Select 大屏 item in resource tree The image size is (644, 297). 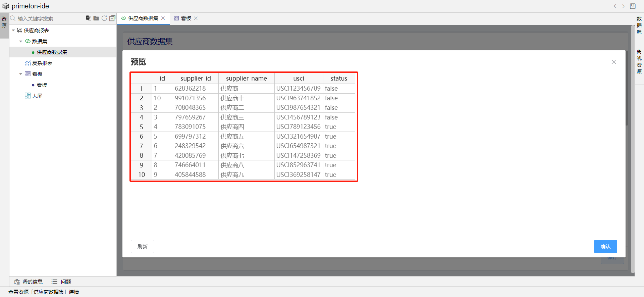tap(37, 96)
